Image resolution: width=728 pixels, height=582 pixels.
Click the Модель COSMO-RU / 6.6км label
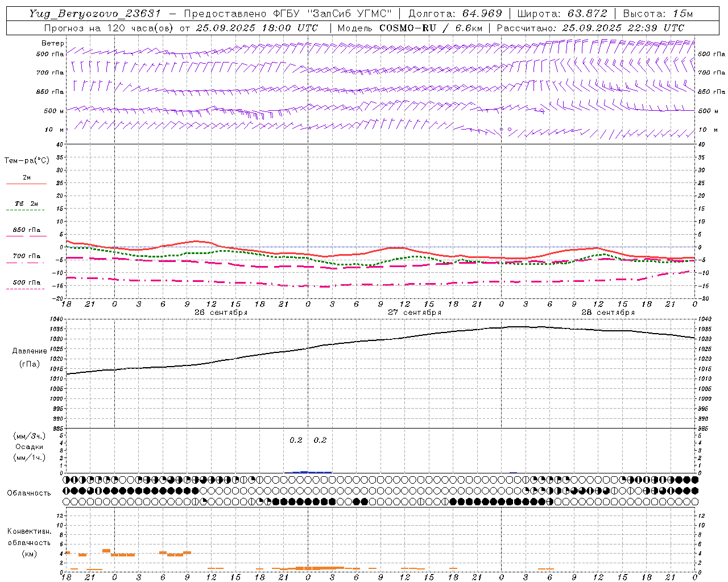pos(409,28)
